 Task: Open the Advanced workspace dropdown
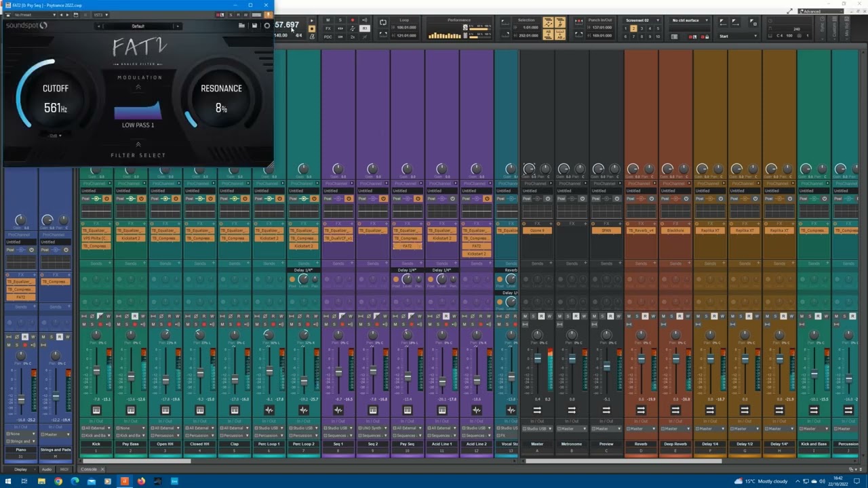point(820,11)
